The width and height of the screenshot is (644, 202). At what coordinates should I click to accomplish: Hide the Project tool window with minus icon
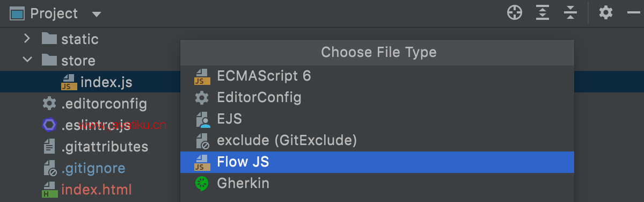(633, 13)
